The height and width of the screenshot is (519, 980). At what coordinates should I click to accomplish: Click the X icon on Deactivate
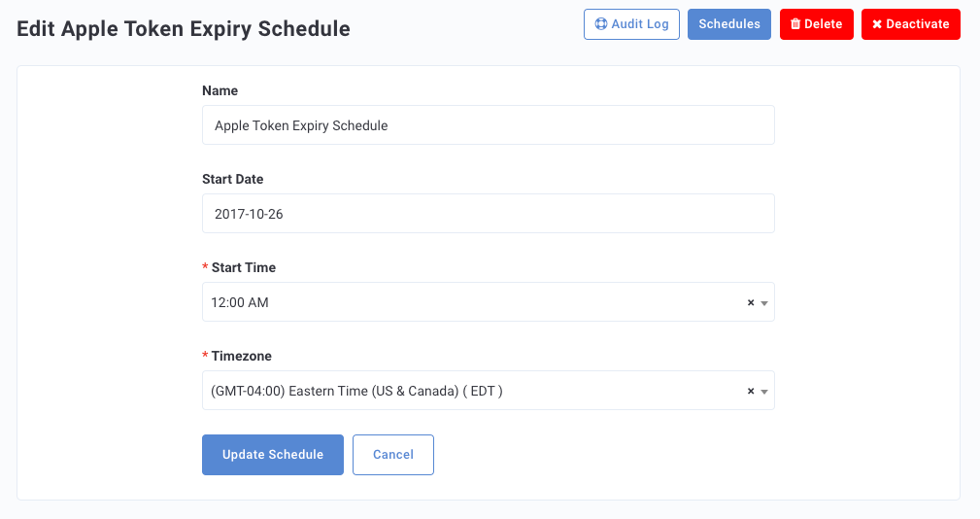click(x=877, y=24)
